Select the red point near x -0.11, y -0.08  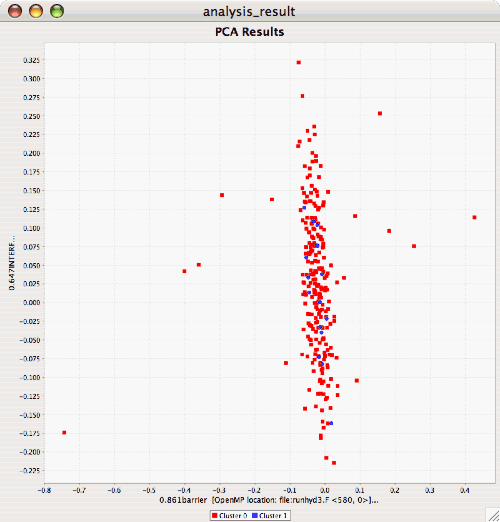(x=286, y=363)
